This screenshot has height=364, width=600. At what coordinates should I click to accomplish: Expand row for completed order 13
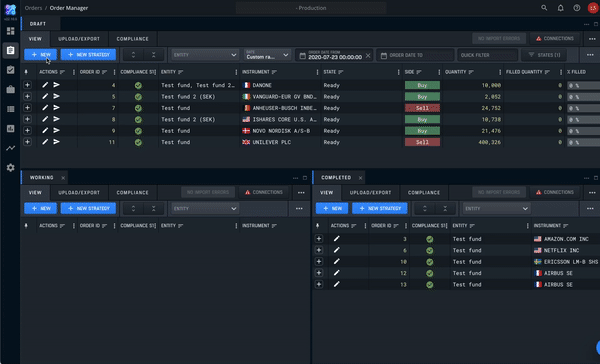click(319, 284)
